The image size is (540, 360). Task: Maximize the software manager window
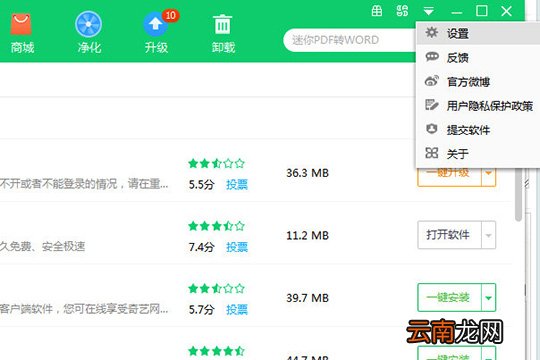pos(481,11)
